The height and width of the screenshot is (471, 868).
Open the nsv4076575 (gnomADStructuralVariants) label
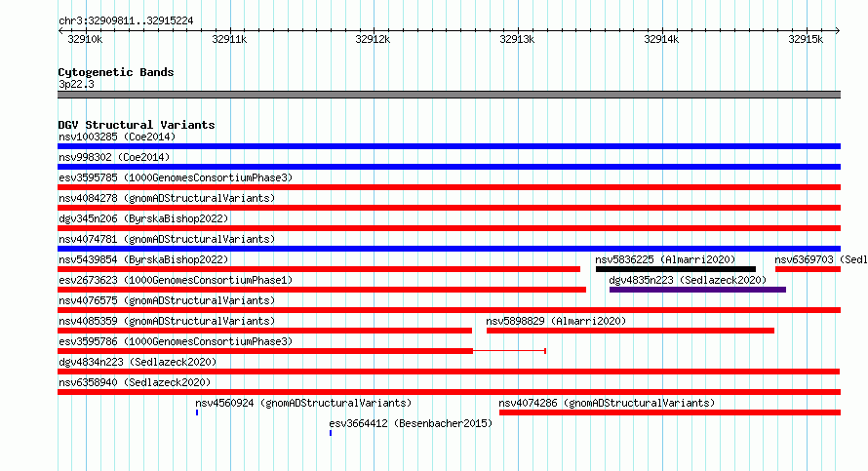pyautogui.click(x=167, y=300)
